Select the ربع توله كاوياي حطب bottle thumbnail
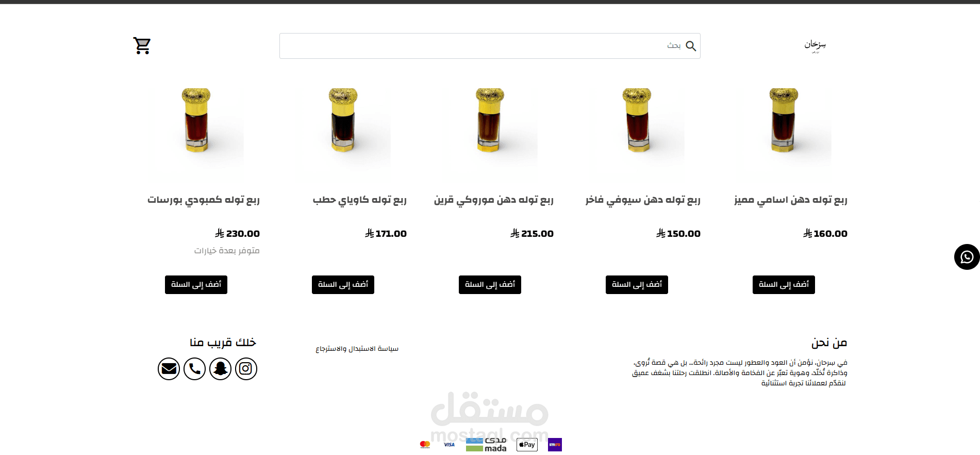Viewport: 980px width, 455px height. click(x=343, y=123)
